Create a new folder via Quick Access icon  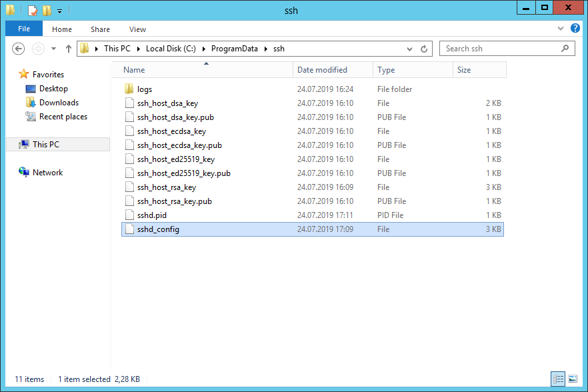click(47, 10)
